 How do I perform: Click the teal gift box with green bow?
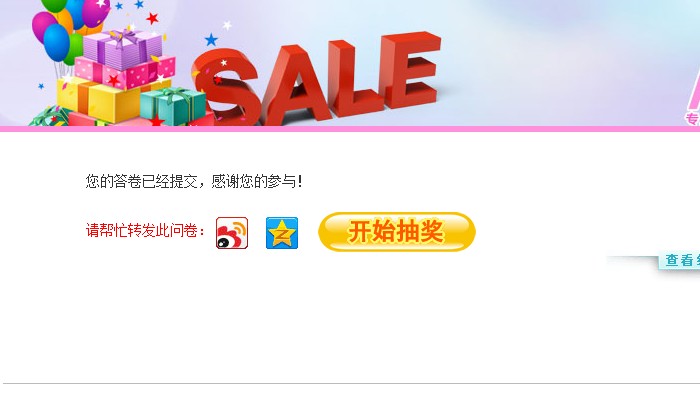point(172,107)
